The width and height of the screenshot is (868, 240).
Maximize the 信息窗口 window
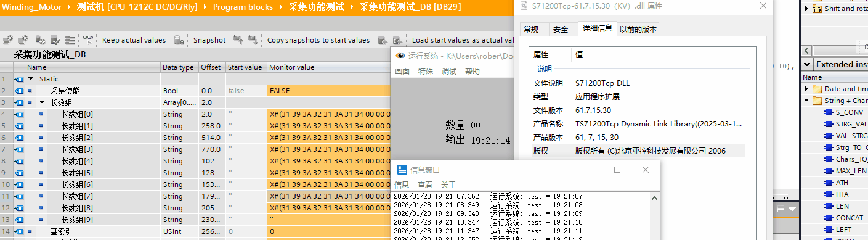click(x=617, y=170)
